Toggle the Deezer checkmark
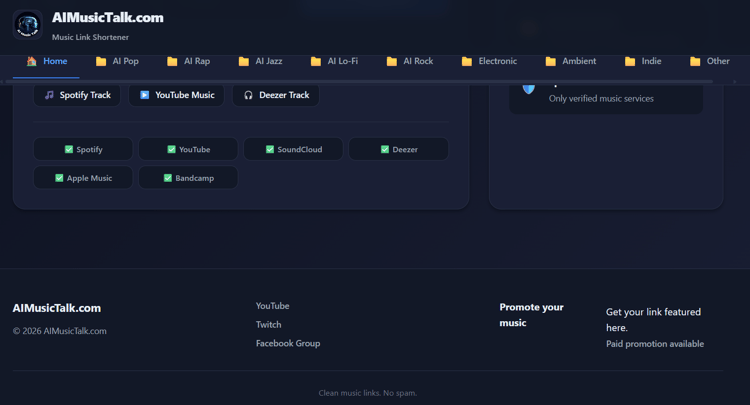This screenshot has width=750, height=405. click(x=385, y=149)
